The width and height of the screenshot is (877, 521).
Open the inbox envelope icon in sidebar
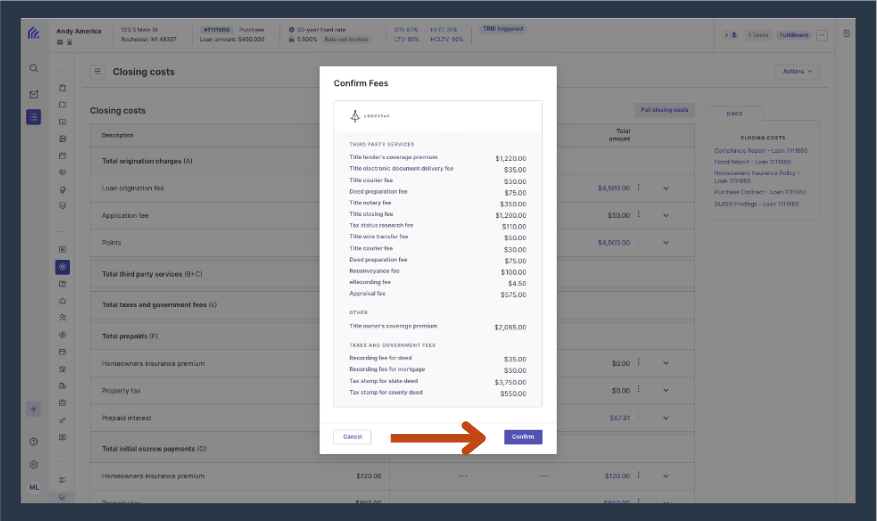click(x=34, y=94)
